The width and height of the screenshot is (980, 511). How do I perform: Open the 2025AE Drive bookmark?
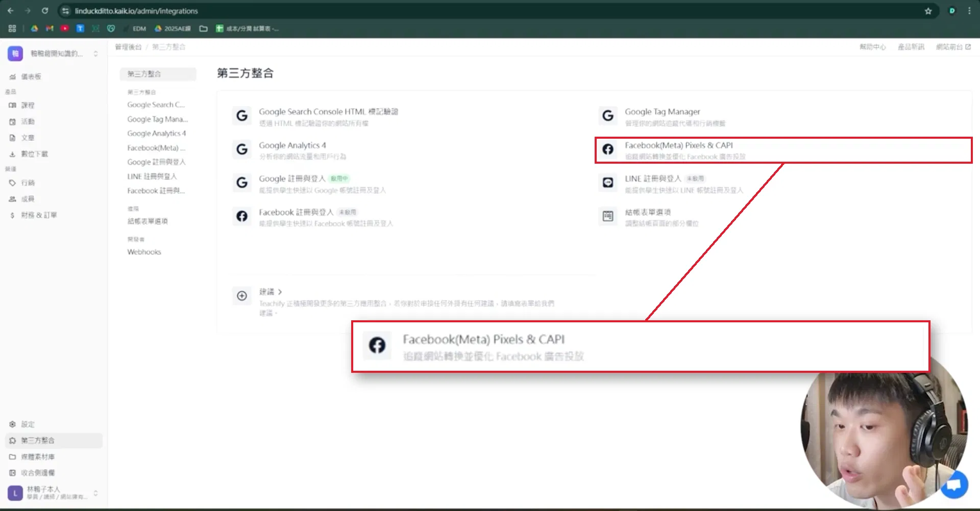(173, 29)
